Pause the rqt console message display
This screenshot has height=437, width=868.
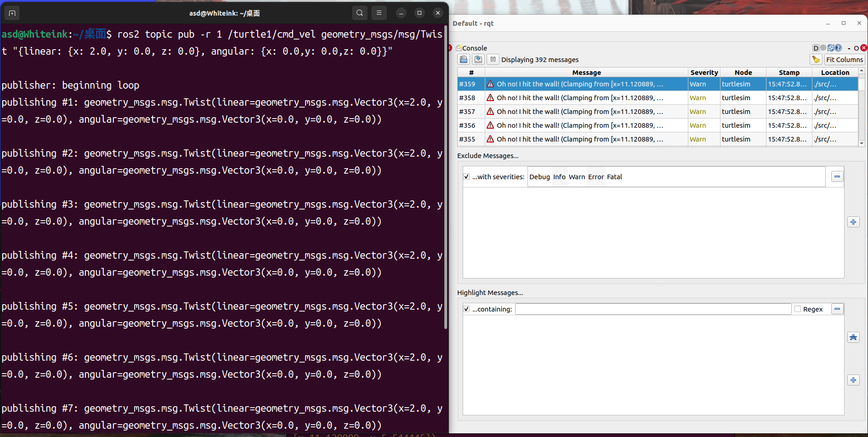493,59
